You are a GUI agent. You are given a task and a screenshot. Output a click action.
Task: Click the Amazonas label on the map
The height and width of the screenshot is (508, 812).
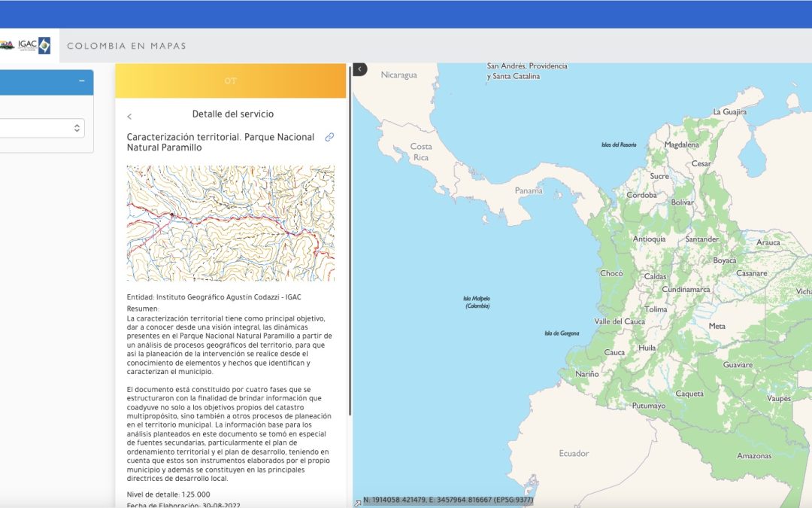coord(754,456)
